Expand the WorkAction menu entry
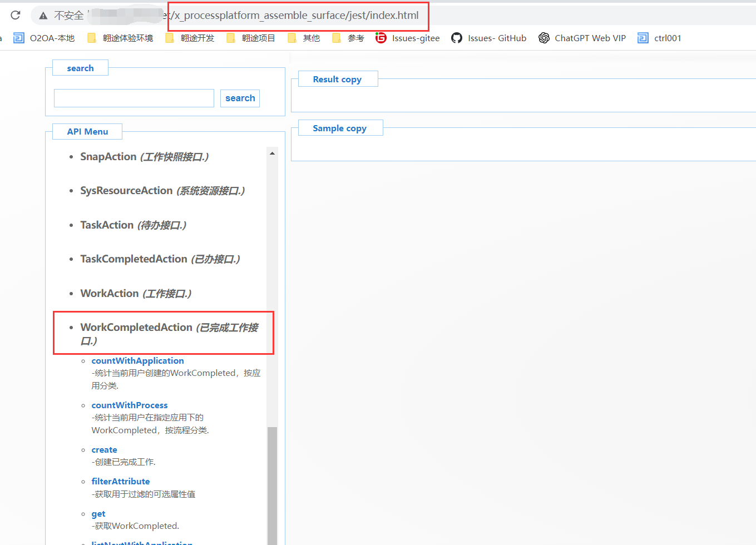This screenshot has height=545, width=756. coord(136,293)
